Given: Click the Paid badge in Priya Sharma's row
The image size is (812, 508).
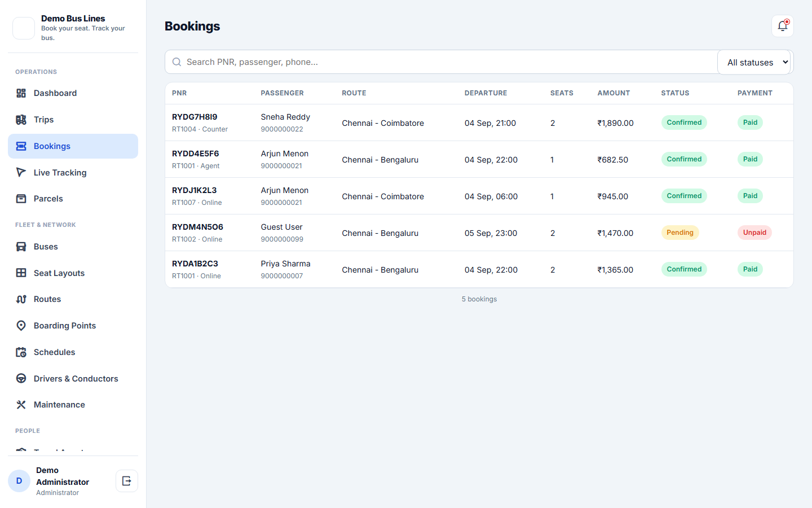Looking at the screenshot, I should click(x=750, y=269).
